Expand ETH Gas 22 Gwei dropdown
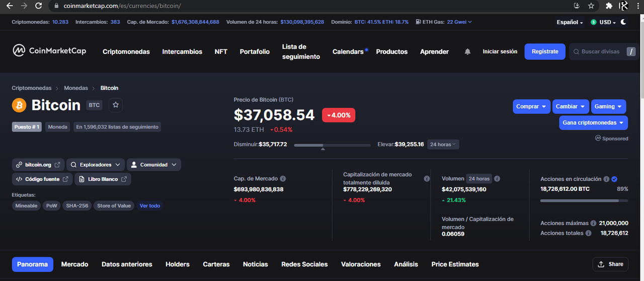The image size is (644, 281). click(x=459, y=22)
